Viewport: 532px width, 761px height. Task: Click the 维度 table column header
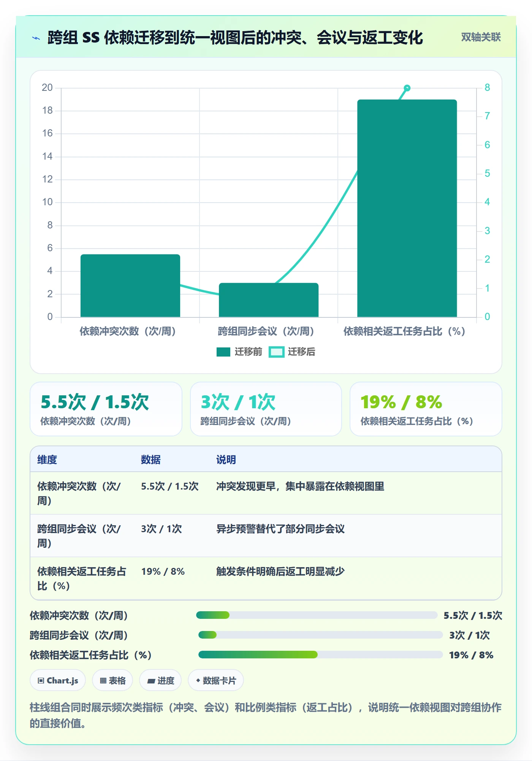[47, 460]
